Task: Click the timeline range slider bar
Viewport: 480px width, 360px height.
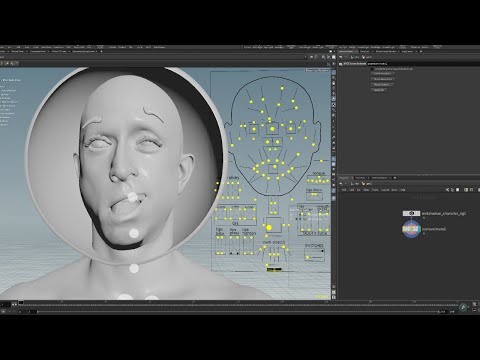Action: [238, 312]
